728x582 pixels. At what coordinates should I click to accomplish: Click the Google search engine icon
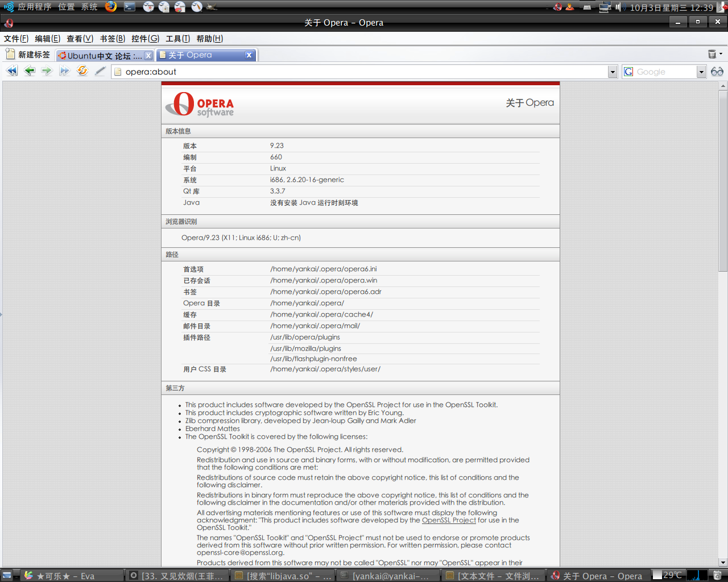tap(628, 72)
